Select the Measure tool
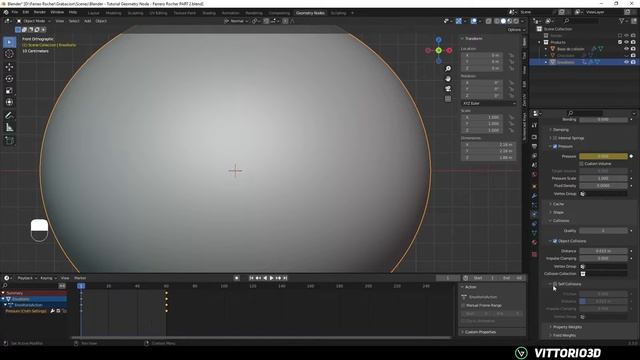The image size is (640, 360). pos(9,128)
